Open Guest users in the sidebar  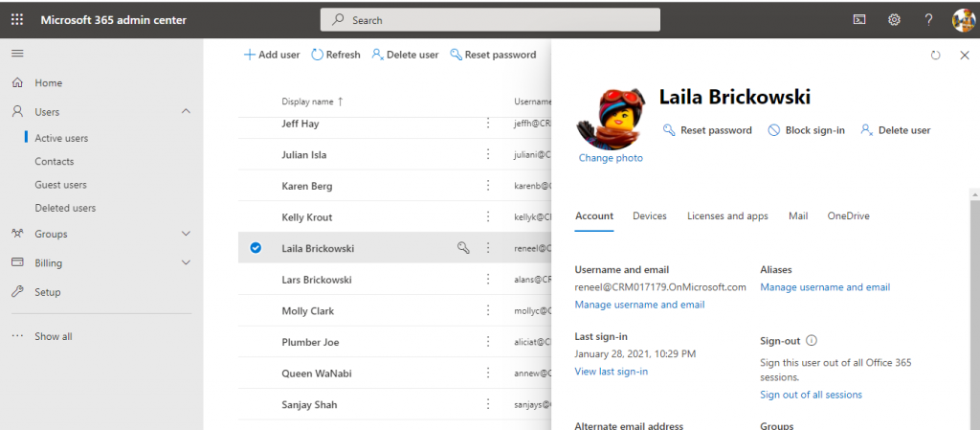[x=60, y=185]
